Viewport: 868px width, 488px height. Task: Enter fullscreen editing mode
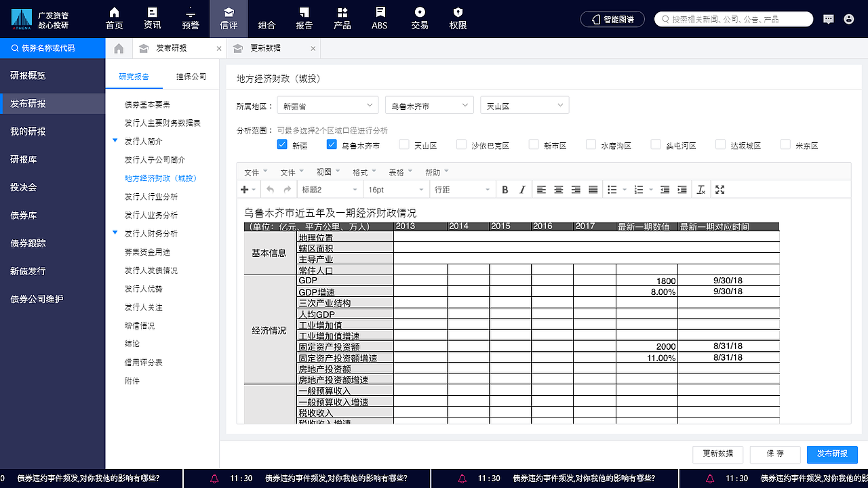click(719, 190)
